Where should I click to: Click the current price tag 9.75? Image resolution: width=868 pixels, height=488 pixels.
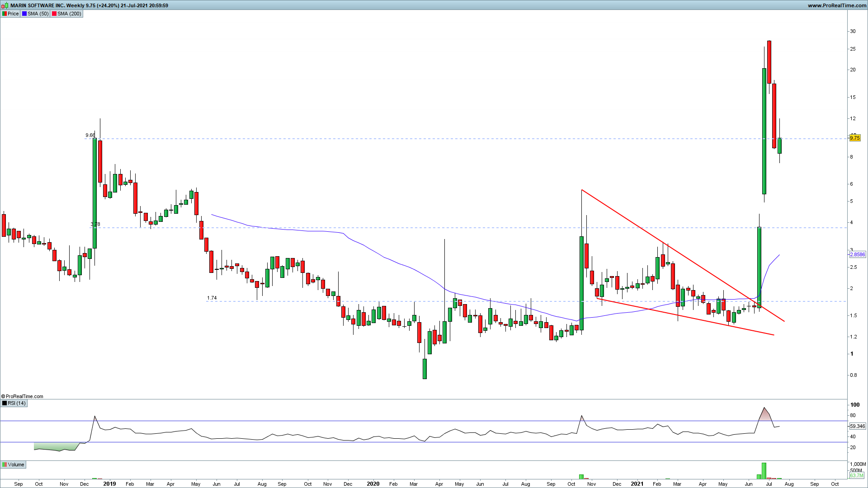[855, 138]
